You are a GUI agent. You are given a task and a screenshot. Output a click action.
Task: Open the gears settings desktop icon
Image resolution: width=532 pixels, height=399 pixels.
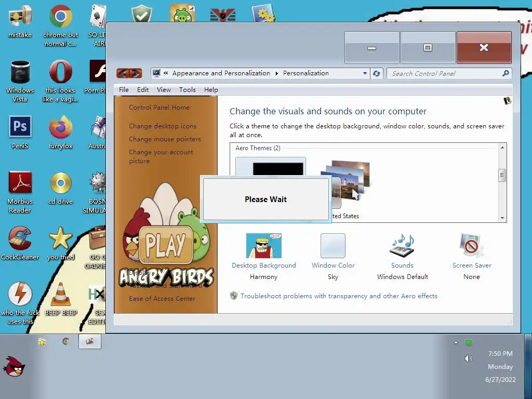point(263,14)
